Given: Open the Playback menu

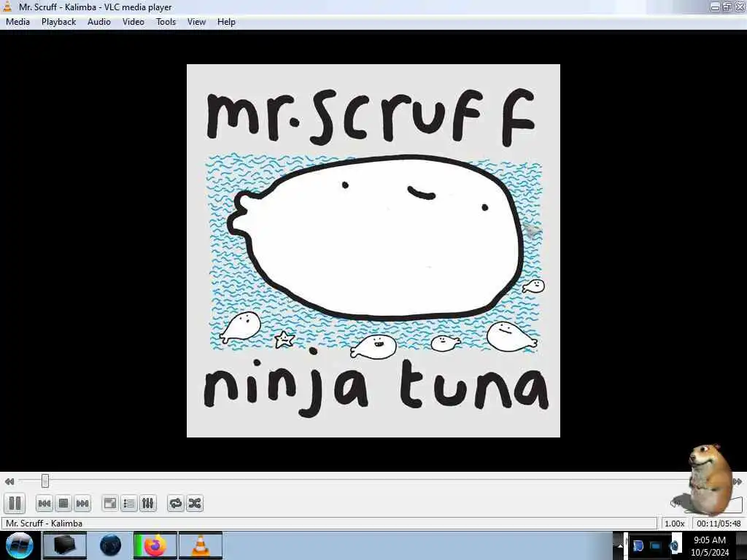Looking at the screenshot, I should (x=58, y=22).
